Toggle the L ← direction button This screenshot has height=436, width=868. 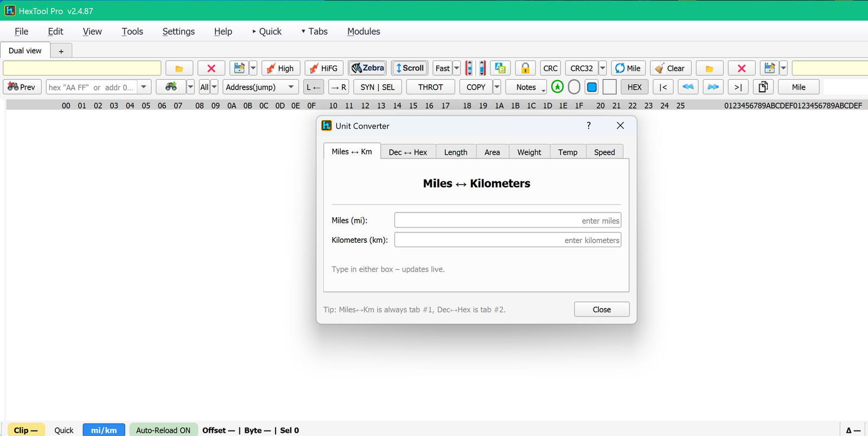pyautogui.click(x=314, y=87)
